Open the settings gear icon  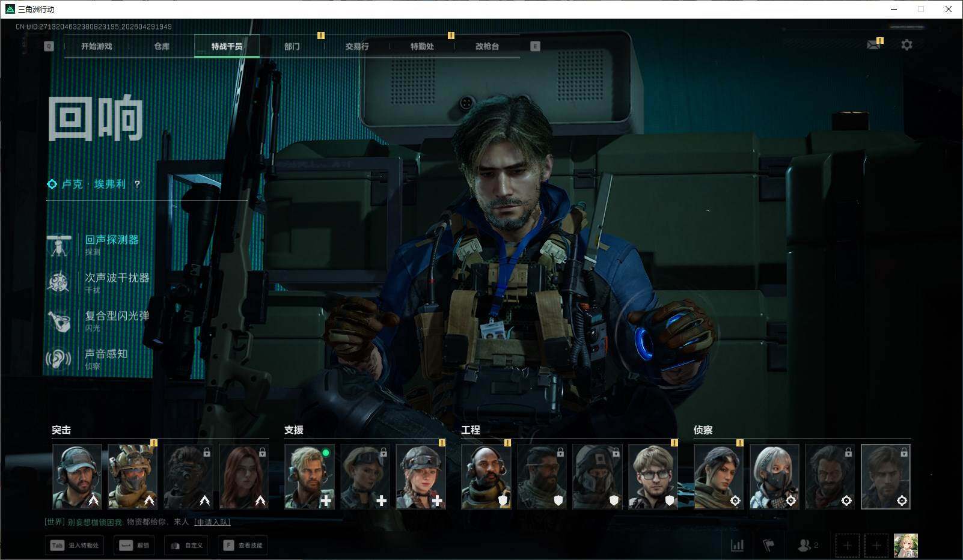pos(906,45)
